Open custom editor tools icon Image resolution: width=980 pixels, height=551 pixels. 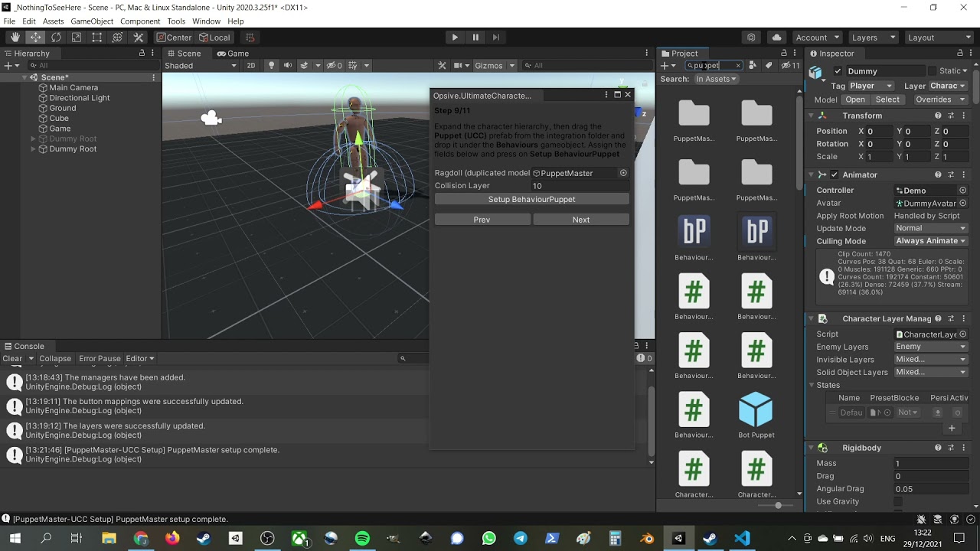139,37
